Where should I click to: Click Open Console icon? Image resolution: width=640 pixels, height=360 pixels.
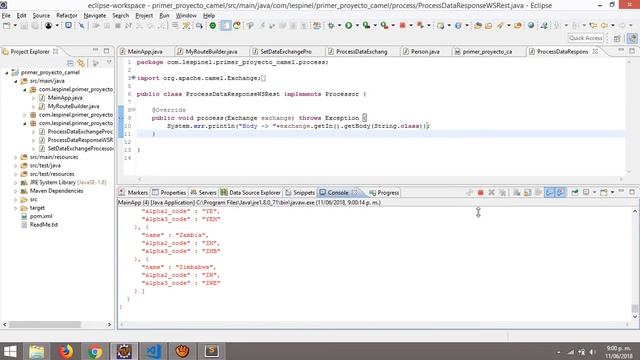[x=604, y=193]
